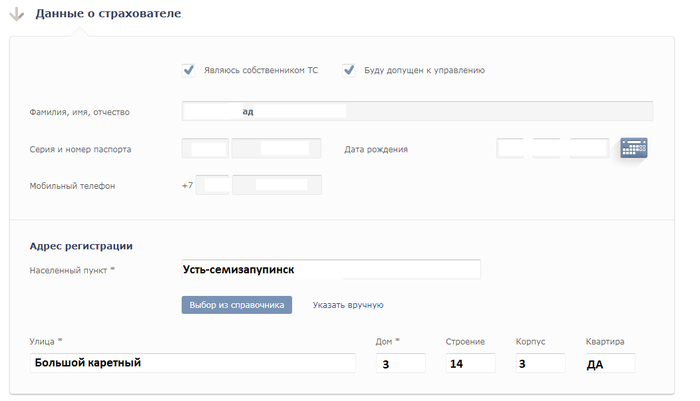The width and height of the screenshot is (700, 401).
Task: Collapse the "Данные о страхователе" section arrow
Action: coord(18,15)
